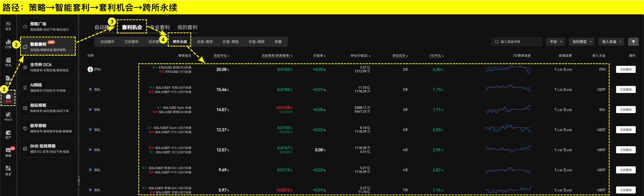Switch to the 套利机会 tab

(132, 27)
